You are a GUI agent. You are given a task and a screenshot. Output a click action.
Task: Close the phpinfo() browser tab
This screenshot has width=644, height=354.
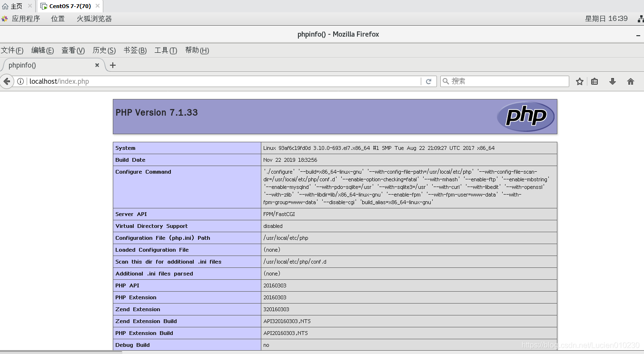pos(97,65)
